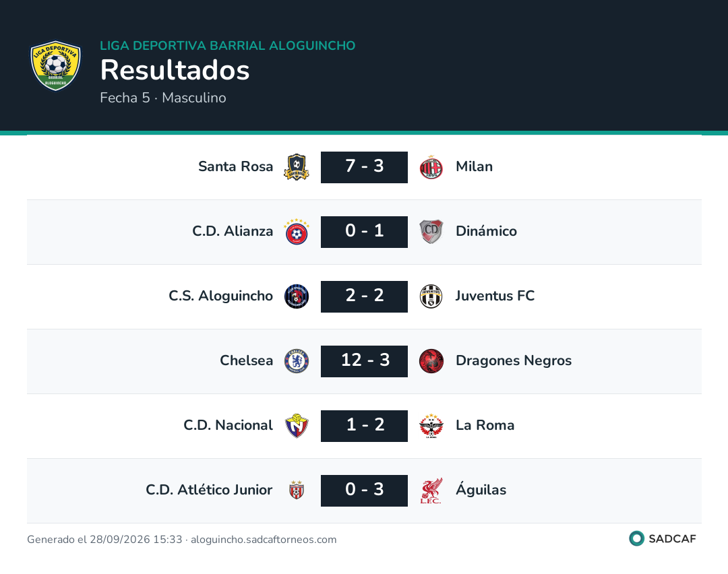Click the 0 - 1 score box
The height and width of the screenshot is (574, 728).
[364, 232]
